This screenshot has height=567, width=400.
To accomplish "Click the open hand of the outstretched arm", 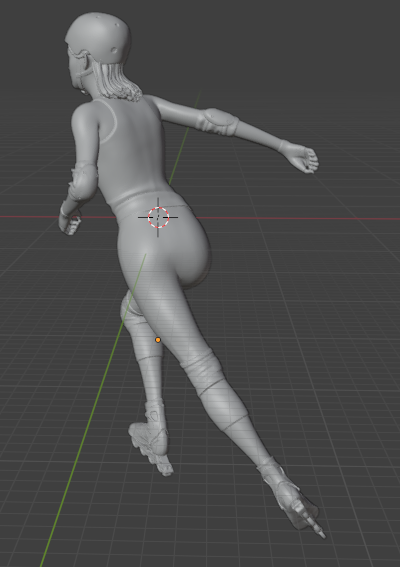I will (x=303, y=159).
